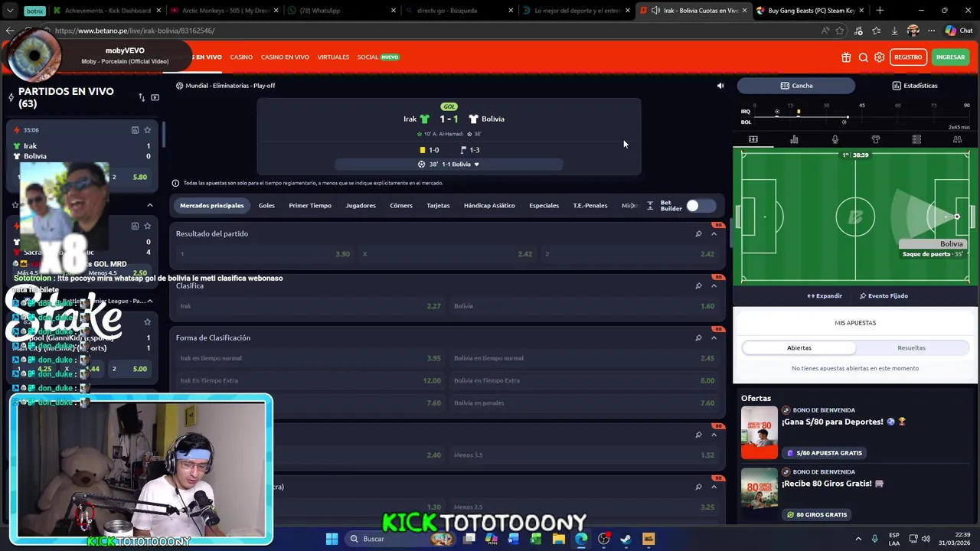Image resolution: width=980 pixels, height=551 pixels.
Task: Click the match timeline progress marker
Action: coord(847,117)
